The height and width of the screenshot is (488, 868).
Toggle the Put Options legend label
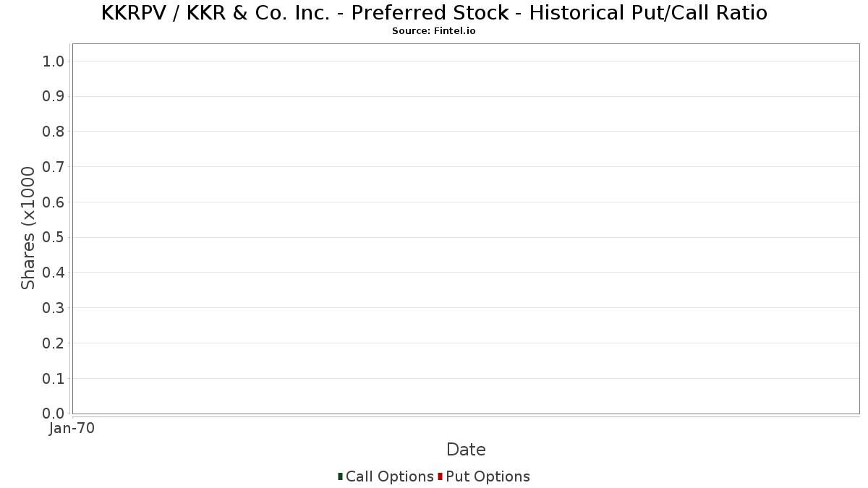pyautogui.click(x=488, y=476)
